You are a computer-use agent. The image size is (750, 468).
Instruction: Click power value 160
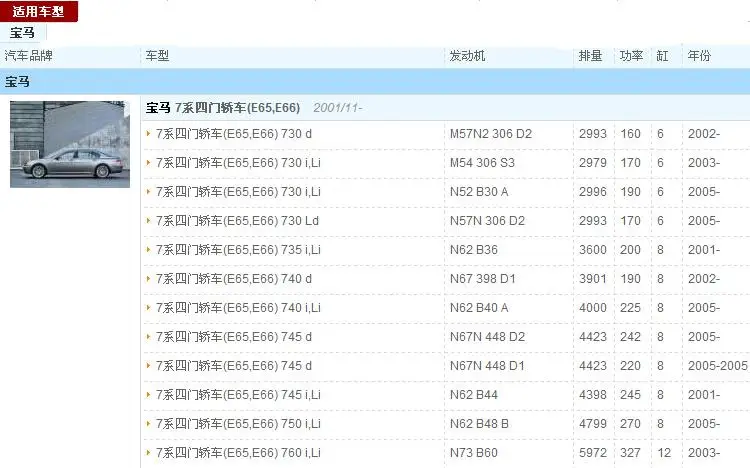(630, 134)
